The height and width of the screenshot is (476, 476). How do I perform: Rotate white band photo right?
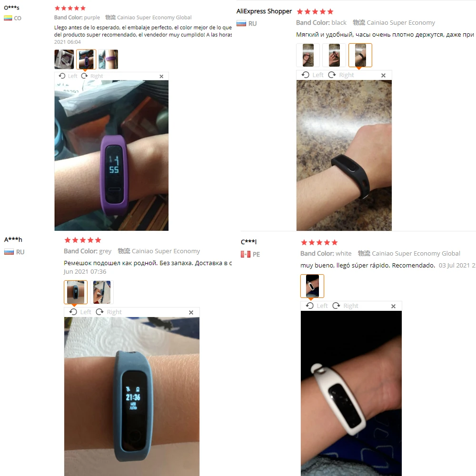pyautogui.click(x=345, y=306)
